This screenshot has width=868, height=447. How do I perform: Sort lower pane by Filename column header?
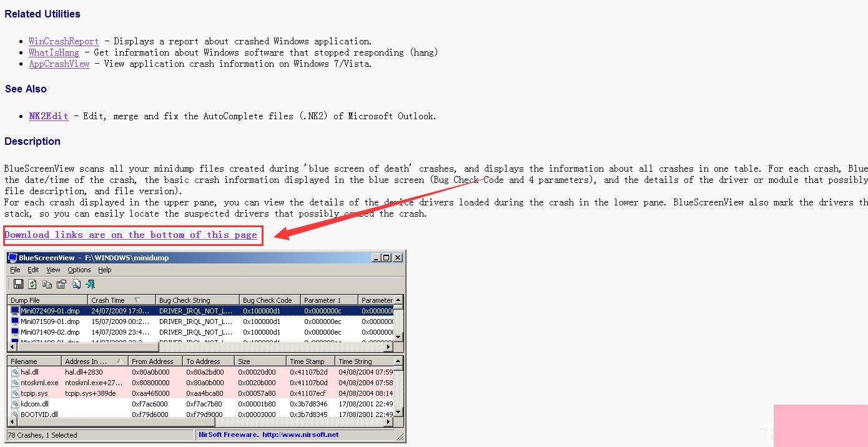34,361
